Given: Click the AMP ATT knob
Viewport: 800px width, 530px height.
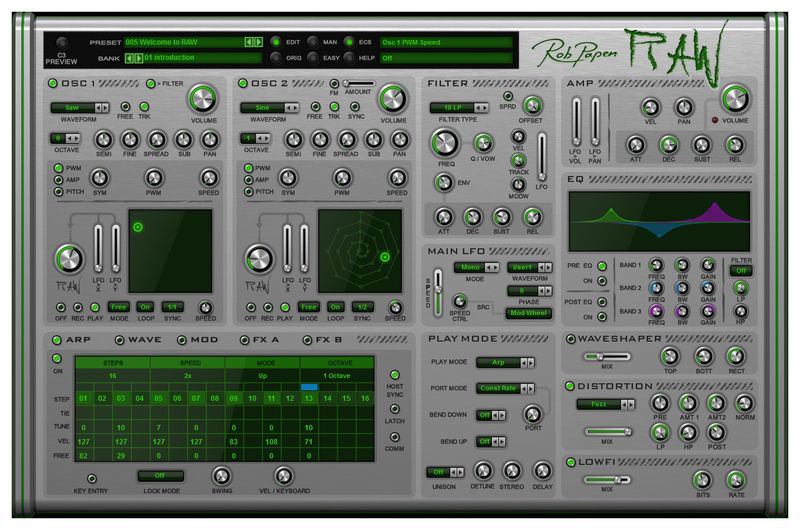Looking at the screenshot, I should pyautogui.click(x=636, y=145).
